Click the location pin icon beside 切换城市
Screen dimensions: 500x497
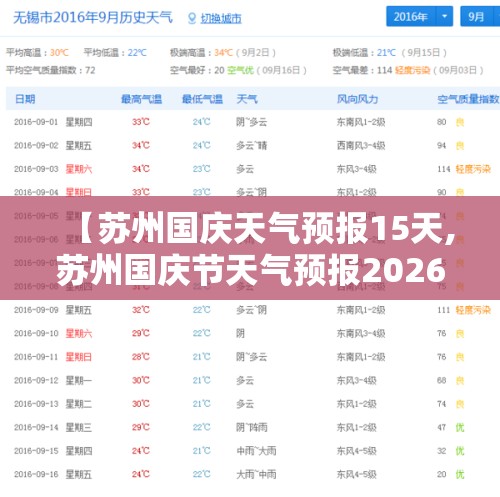coord(192,19)
